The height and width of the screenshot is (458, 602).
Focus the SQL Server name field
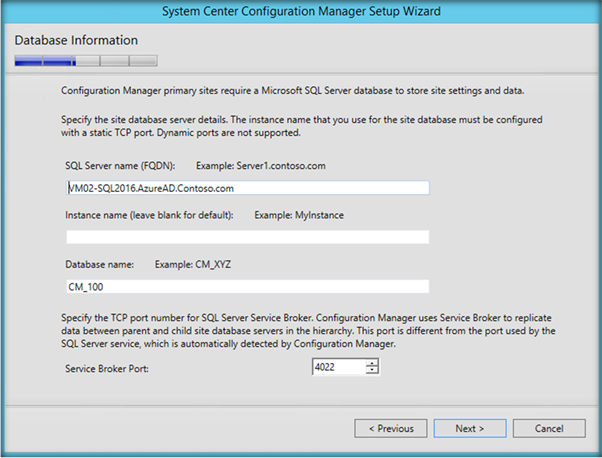click(x=248, y=188)
